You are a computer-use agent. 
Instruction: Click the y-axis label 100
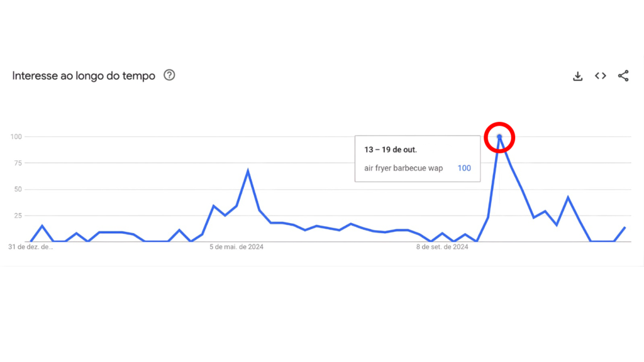[x=16, y=136]
